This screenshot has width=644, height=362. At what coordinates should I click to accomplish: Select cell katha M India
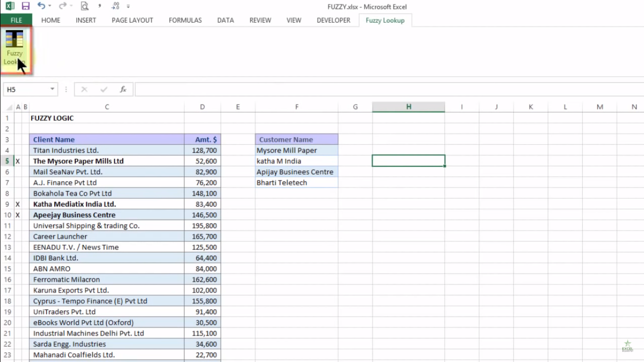coord(297,161)
